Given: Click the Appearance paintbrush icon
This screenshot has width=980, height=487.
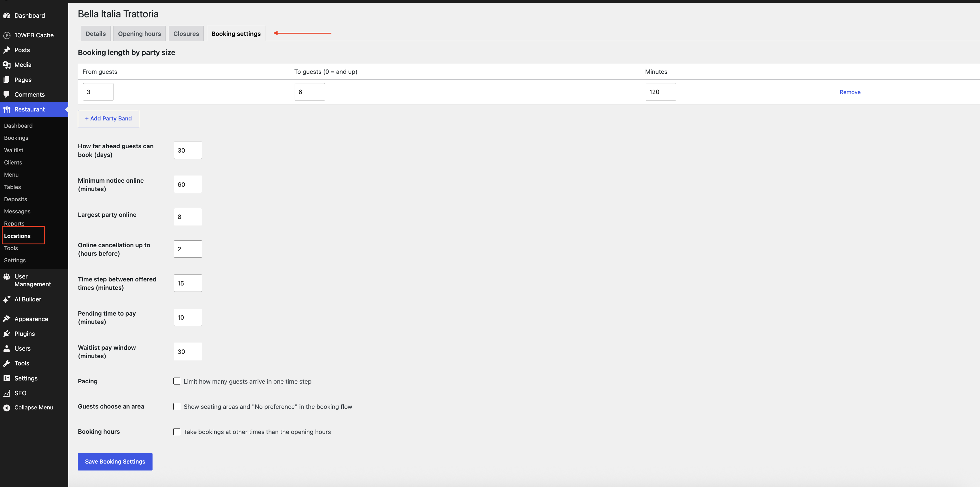Looking at the screenshot, I should click(6, 319).
